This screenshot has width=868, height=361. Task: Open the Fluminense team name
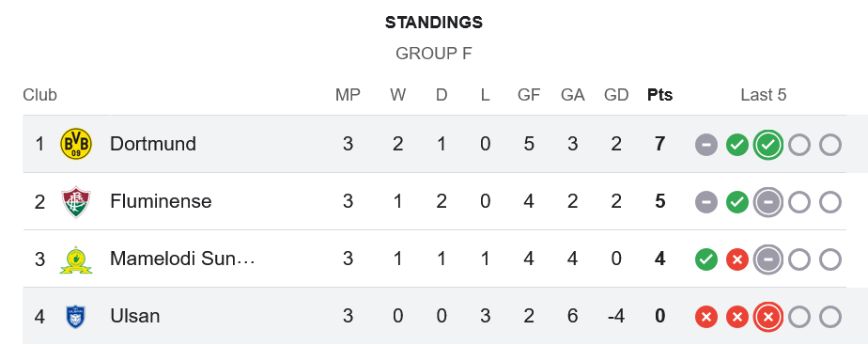click(x=161, y=201)
